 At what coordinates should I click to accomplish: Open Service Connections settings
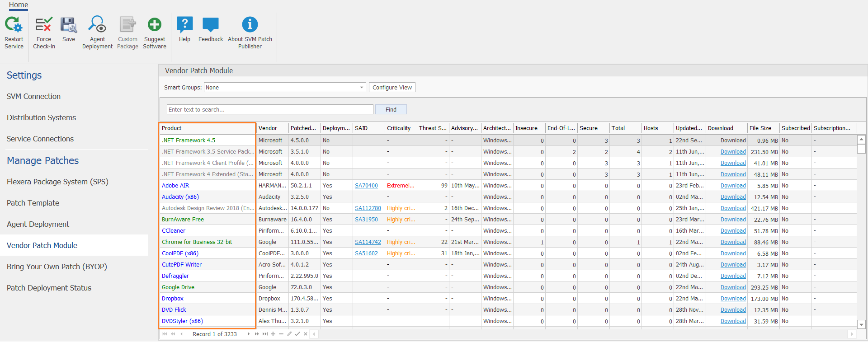(40, 139)
